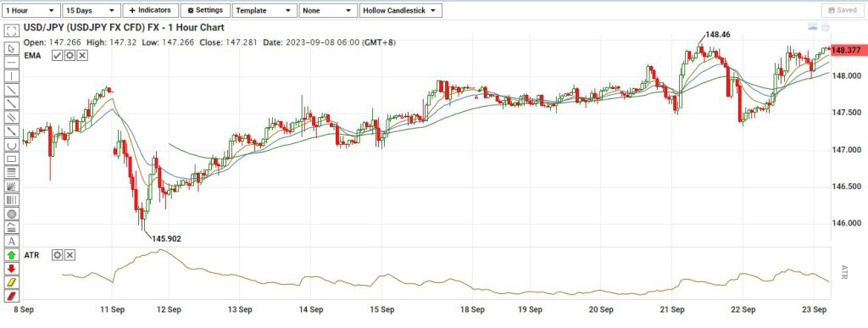Place a red down arrow marker
This screenshot has width=868, height=328.
(x=12, y=269)
